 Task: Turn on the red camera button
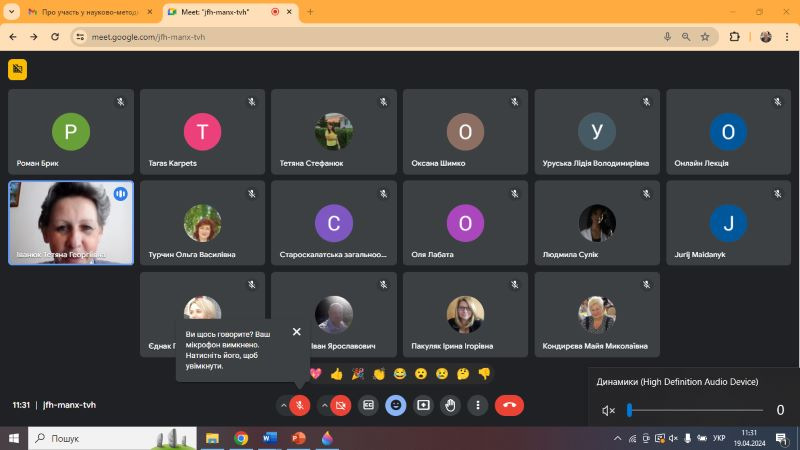pyautogui.click(x=341, y=406)
